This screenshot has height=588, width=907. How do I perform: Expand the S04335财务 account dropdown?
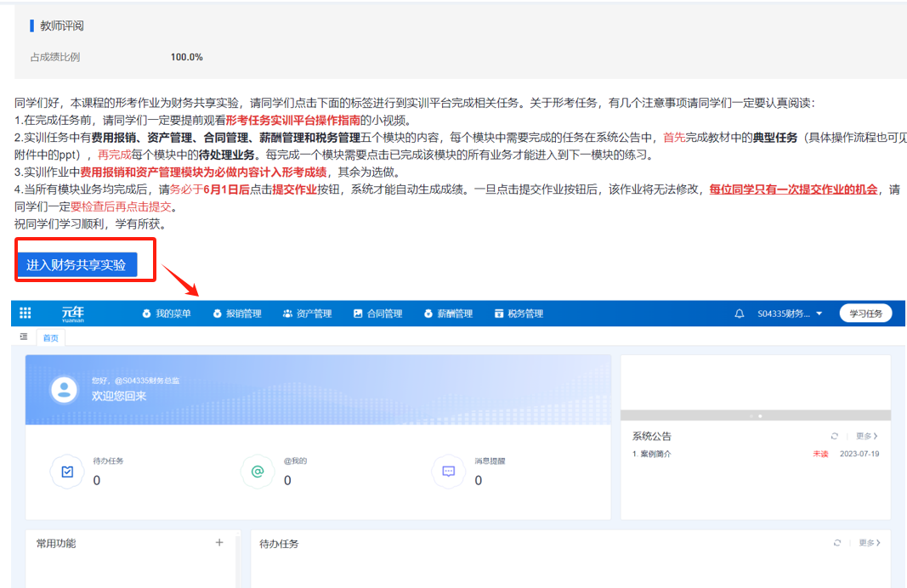tap(790, 314)
